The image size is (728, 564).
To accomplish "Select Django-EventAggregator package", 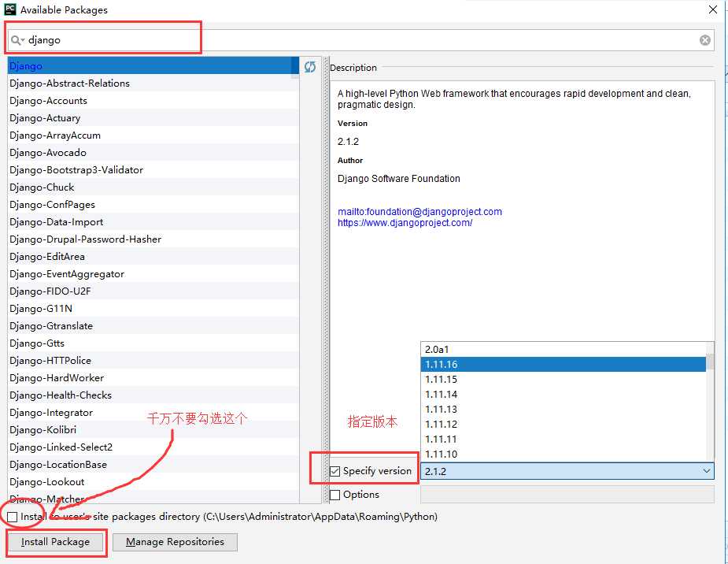I will point(153,274).
